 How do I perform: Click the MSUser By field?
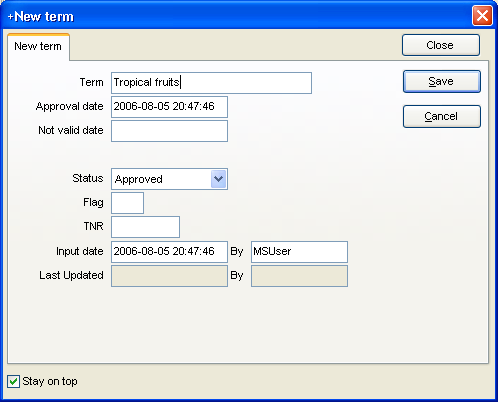point(299,252)
